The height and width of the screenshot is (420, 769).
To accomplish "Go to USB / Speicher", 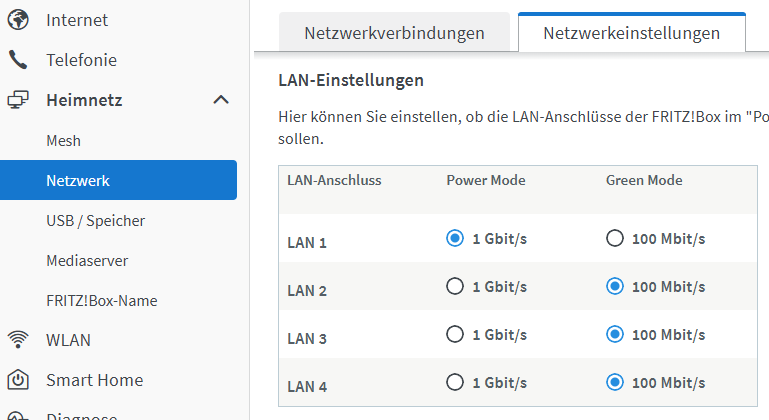I will [95, 221].
